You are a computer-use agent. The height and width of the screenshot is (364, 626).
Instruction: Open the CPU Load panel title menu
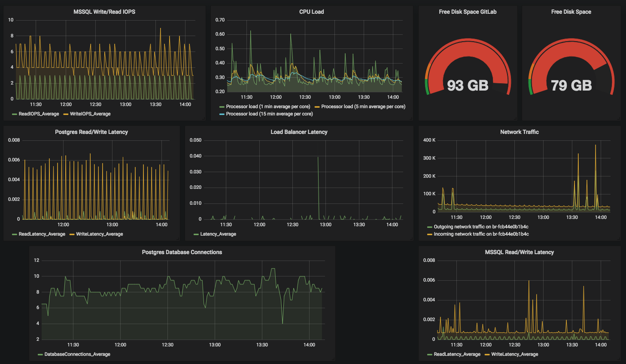(x=311, y=12)
